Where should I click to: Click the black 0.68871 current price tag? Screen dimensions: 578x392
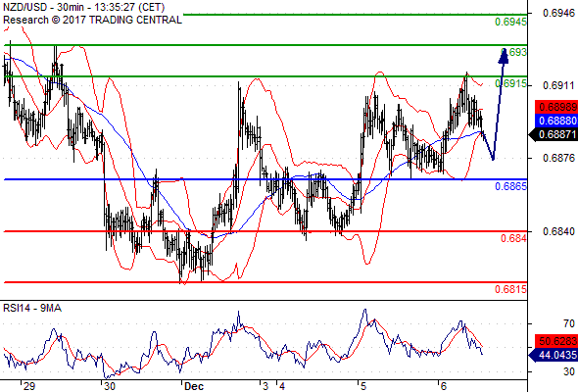pyautogui.click(x=554, y=134)
